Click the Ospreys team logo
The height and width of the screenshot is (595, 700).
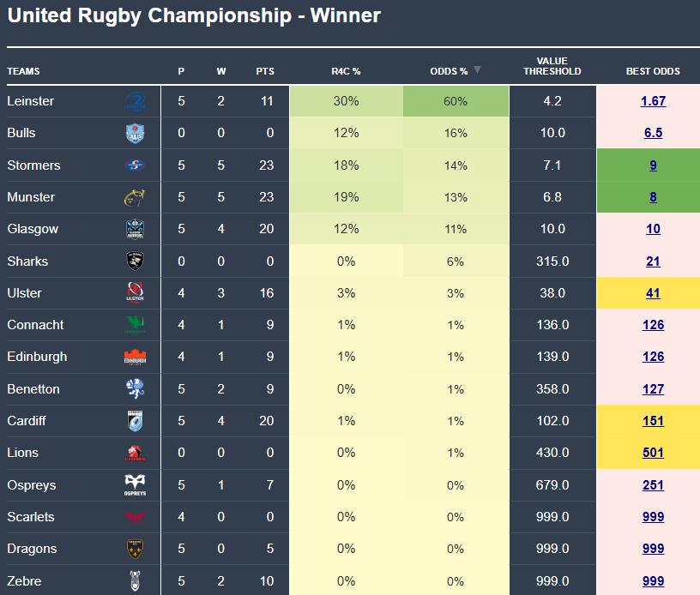(x=135, y=485)
